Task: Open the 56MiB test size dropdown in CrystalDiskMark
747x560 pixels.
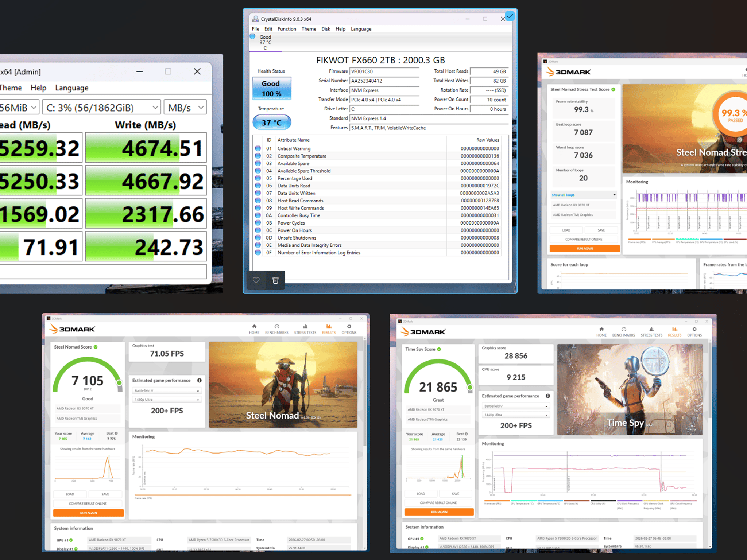Action: click(19, 108)
